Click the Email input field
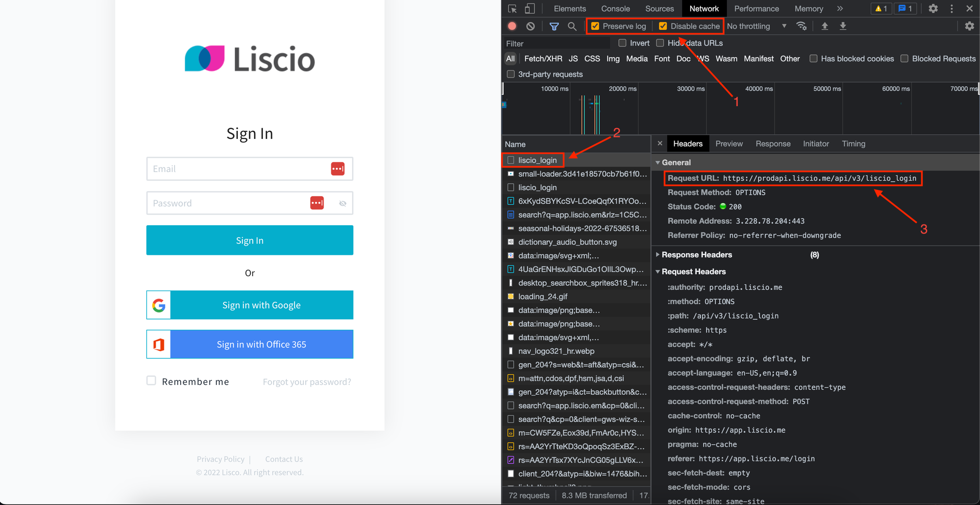The height and width of the screenshot is (505, 980). click(250, 169)
